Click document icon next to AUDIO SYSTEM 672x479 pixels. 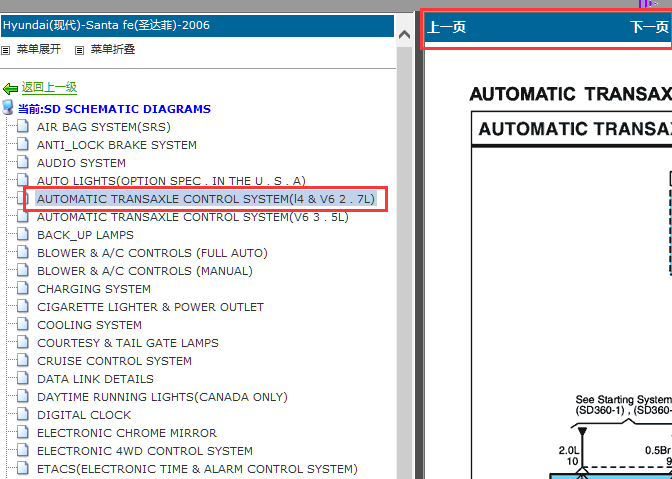point(23,162)
